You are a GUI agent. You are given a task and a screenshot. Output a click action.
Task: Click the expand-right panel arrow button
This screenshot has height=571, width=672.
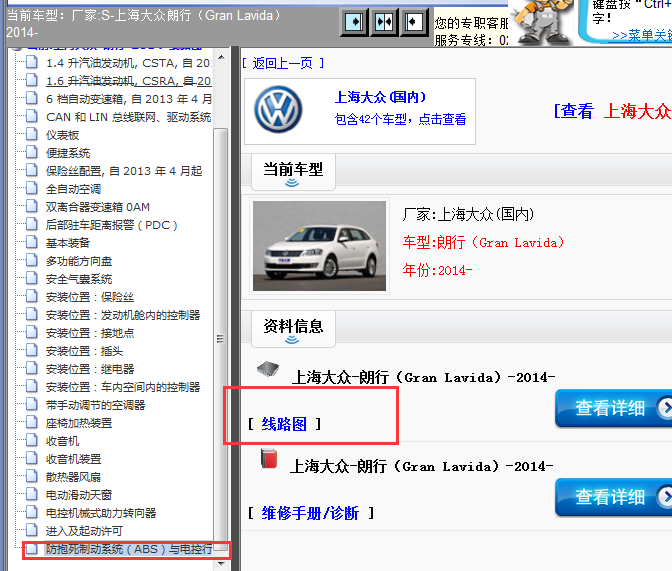pyautogui.click(x=354, y=22)
